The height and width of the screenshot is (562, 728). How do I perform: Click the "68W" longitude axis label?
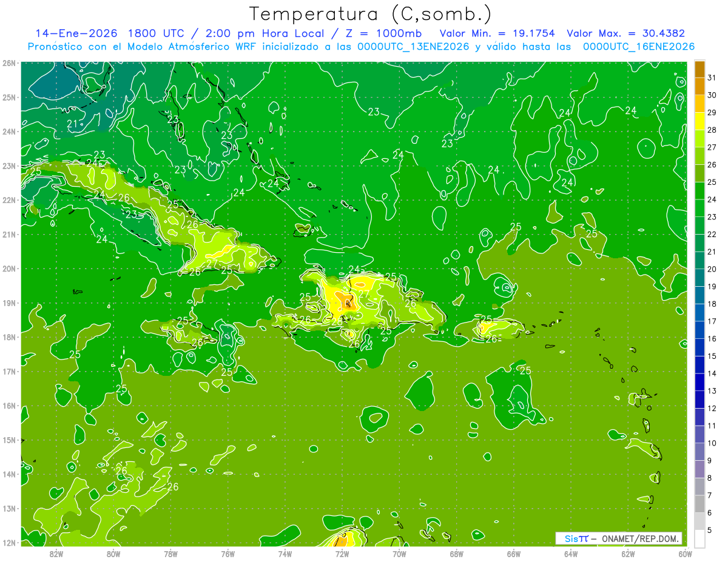(x=456, y=553)
